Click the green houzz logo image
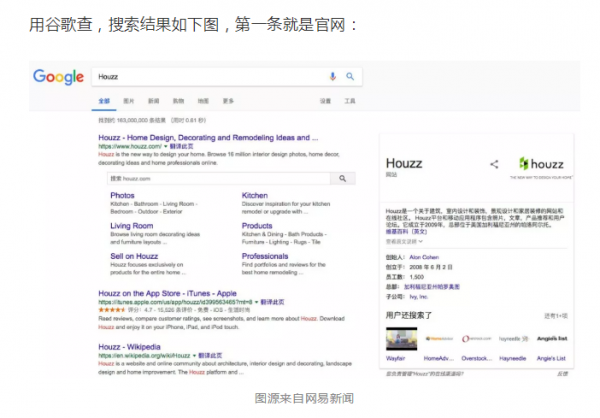The height and width of the screenshot is (418, 600). [x=541, y=167]
